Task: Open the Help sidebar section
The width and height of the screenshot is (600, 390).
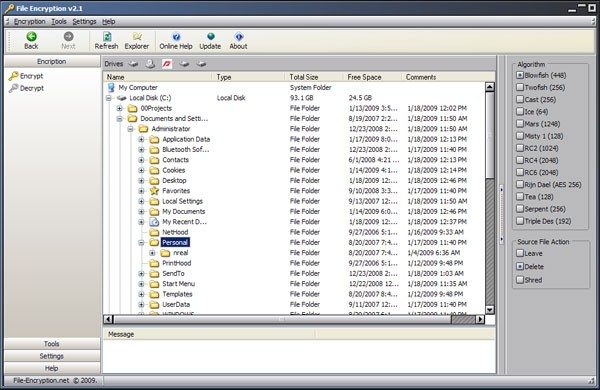Action: tap(52, 368)
